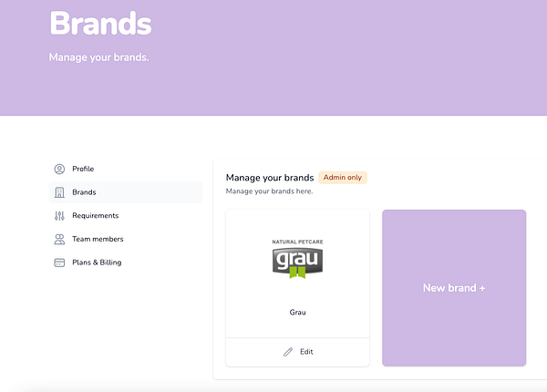Viewport: 547px width, 392px height.
Task: Click the Admin only badge
Action: [x=343, y=178]
